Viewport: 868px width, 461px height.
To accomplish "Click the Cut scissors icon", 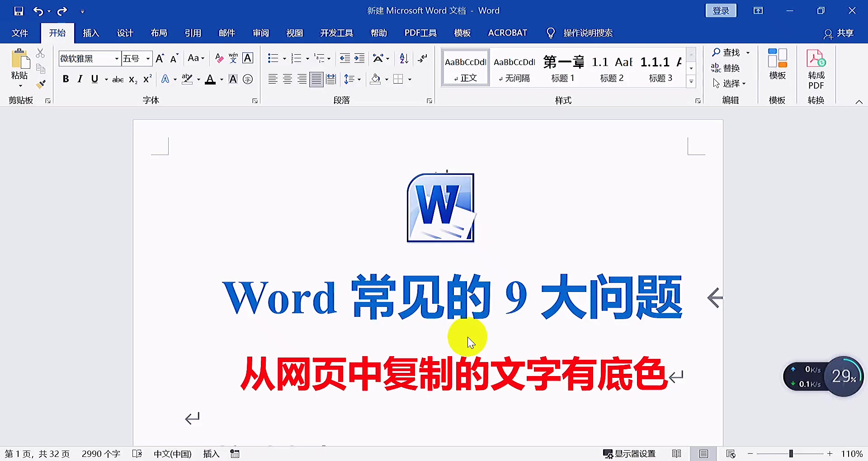I will pos(40,53).
